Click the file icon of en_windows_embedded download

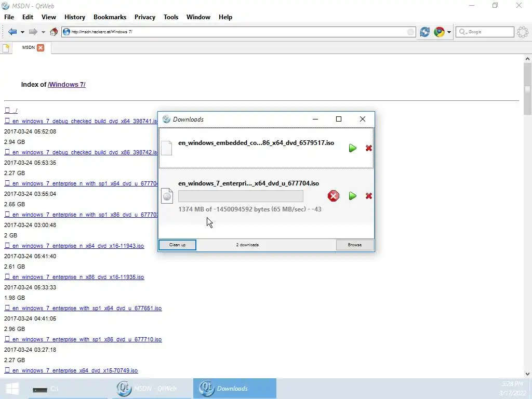(167, 148)
